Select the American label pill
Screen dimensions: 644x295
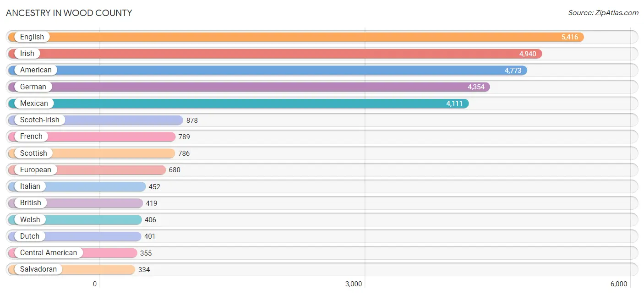point(36,70)
